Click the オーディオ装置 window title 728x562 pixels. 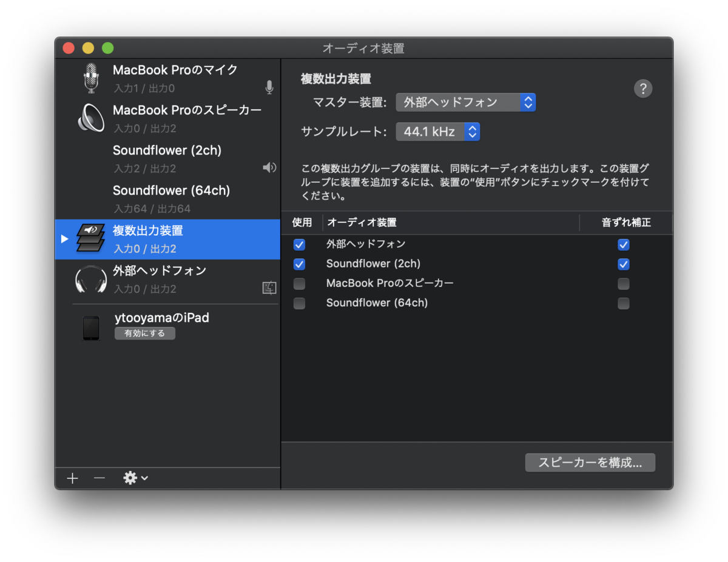[x=363, y=49]
